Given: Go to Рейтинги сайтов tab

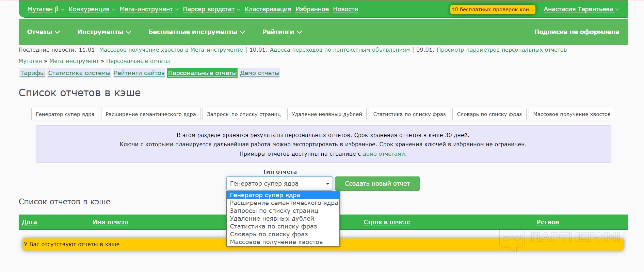Looking at the screenshot, I should tap(139, 73).
